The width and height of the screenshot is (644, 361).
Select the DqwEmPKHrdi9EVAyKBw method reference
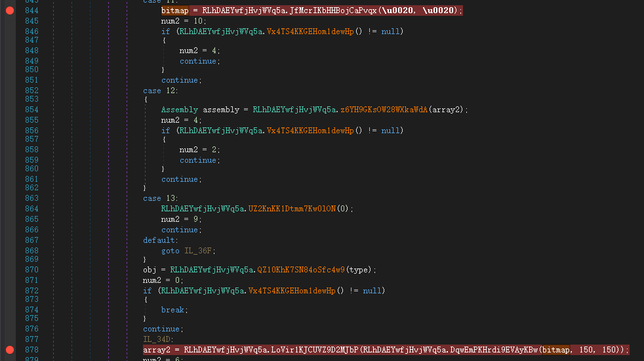click(494, 350)
